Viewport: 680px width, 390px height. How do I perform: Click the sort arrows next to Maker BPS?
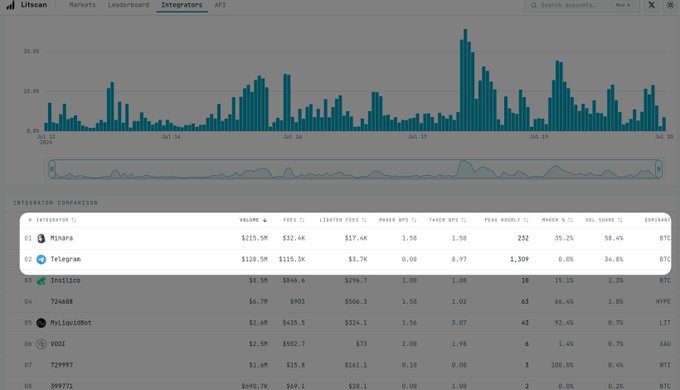(414, 220)
